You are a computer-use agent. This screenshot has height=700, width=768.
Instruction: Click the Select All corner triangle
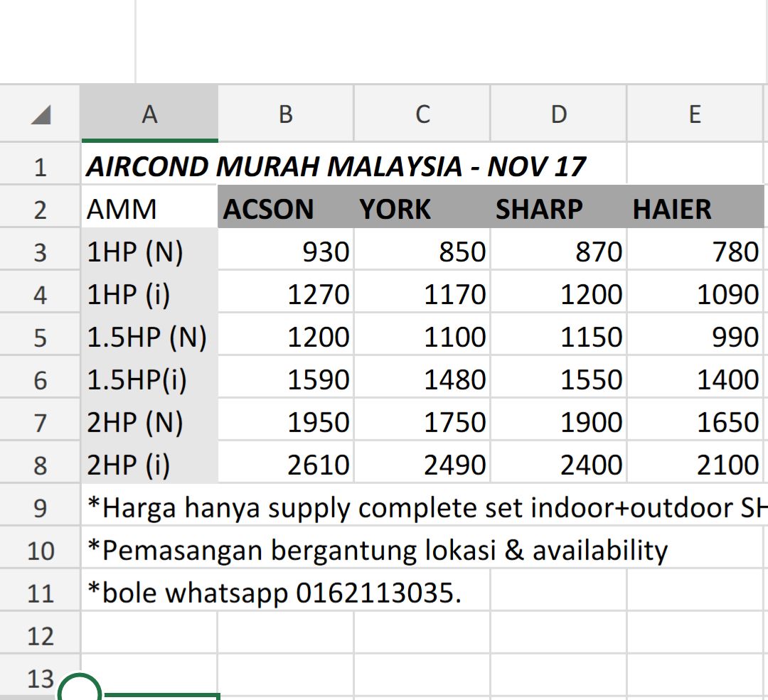(41, 115)
